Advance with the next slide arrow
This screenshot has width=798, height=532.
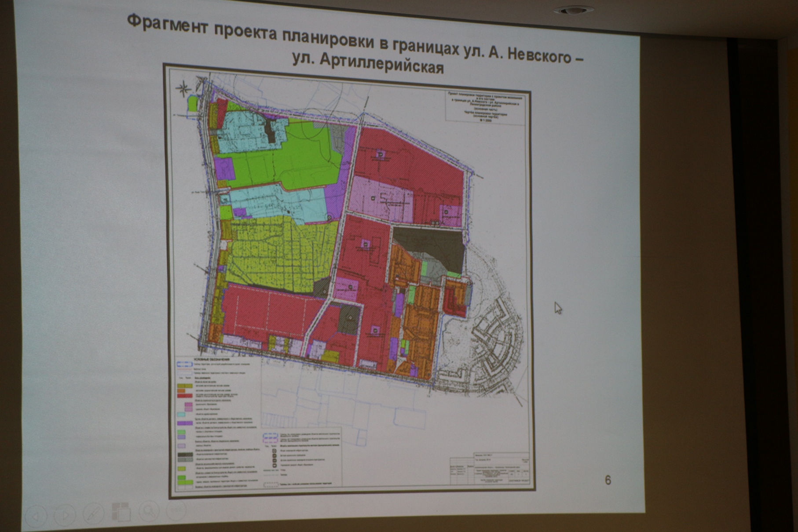[x=65, y=515]
